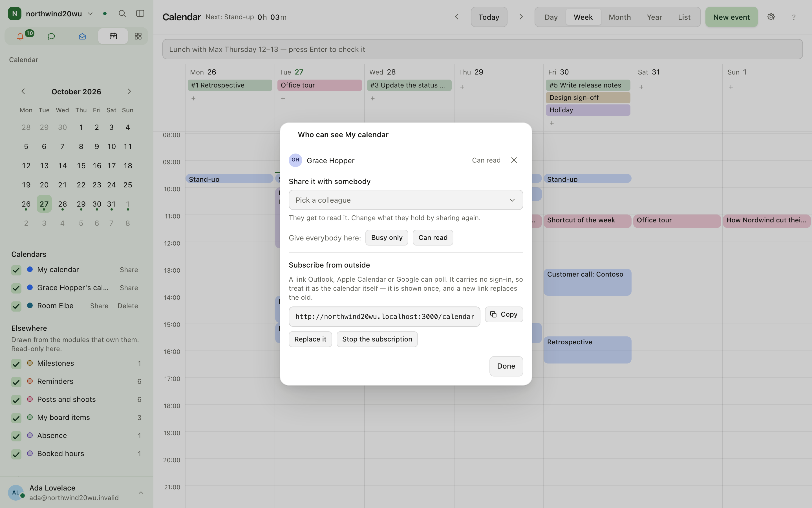Copy the subscription link
Viewport: 812px width, 508px height.
click(504, 314)
